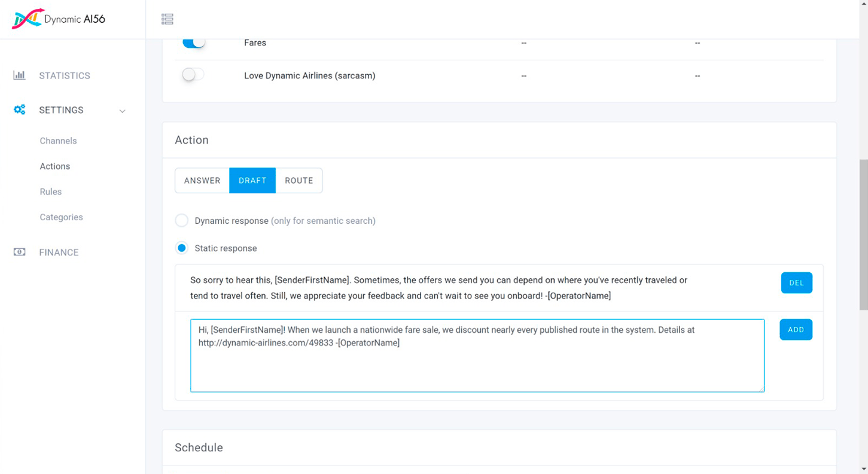The height and width of the screenshot is (474, 868).
Task: Click the Dynamic AI56 logo
Action: click(x=59, y=19)
